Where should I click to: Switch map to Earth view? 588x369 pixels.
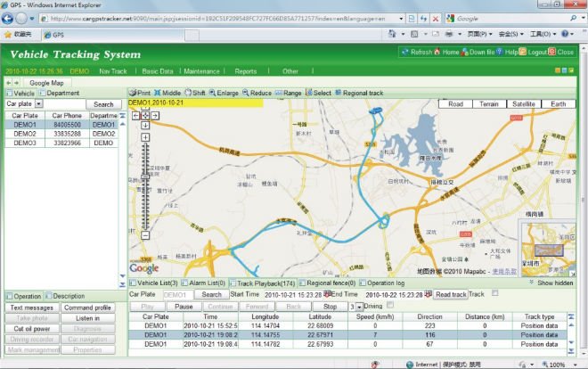[559, 104]
